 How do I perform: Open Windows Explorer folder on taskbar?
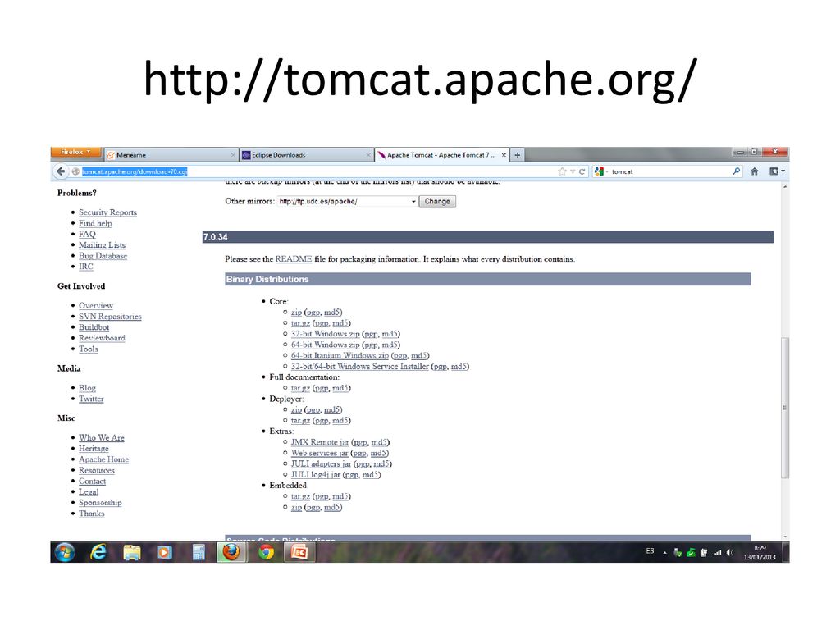pos(132,552)
